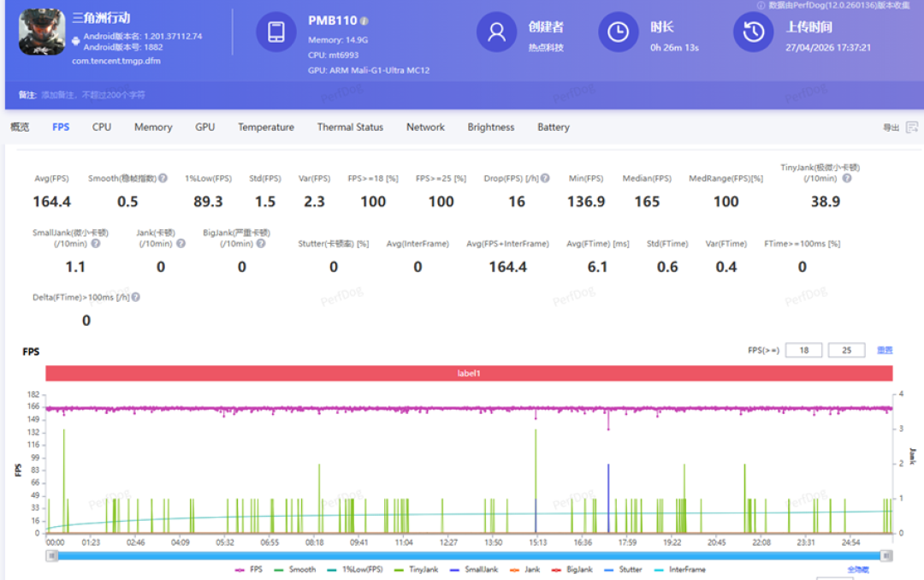Open the Temperature tab
This screenshot has width=924, height=580.
[x=266, y=127]
